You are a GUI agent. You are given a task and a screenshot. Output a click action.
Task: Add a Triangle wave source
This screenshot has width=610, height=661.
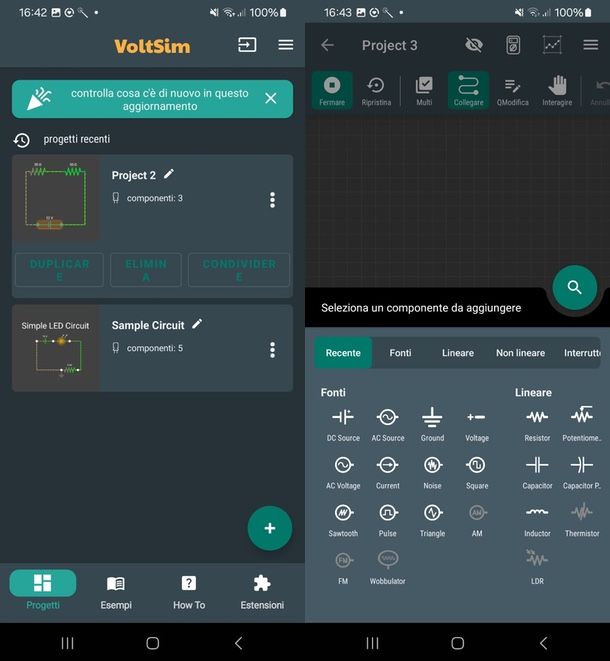coord(432,520)
